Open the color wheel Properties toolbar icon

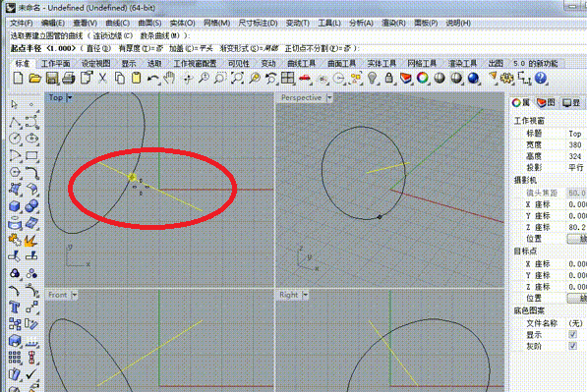pos(423,79)
